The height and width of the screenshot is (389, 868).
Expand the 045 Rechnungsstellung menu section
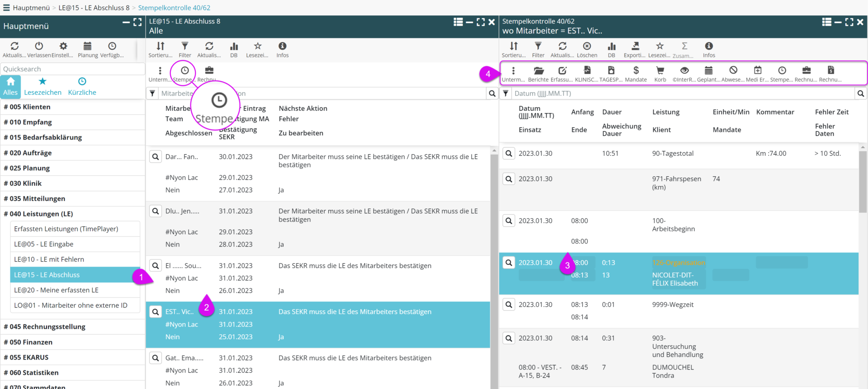pos(44,327)
